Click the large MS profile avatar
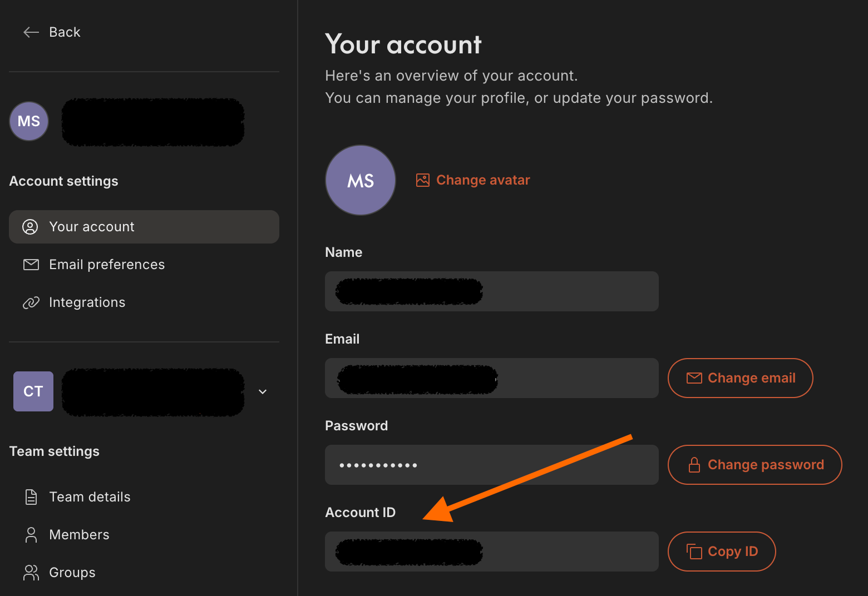 click(x=361, y=180)
